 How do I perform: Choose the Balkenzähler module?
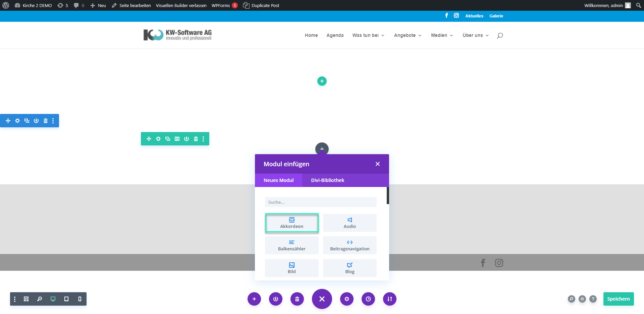coord(291,245)
